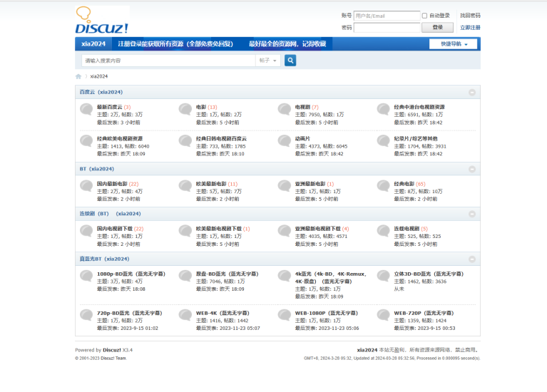547x392 pixels.
Task: Select the xia2024 navigation tab
Action: (93, 44)
